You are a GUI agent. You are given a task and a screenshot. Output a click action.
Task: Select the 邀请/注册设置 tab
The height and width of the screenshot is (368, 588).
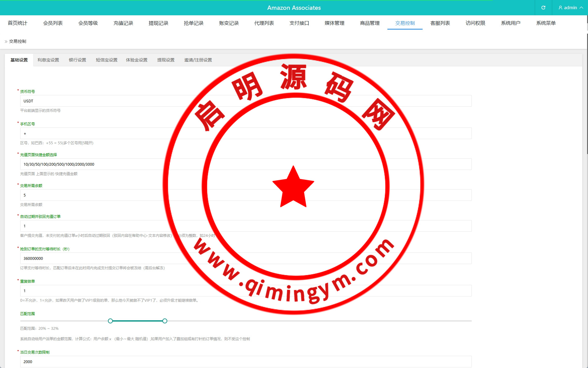pyautogui.click(x=198, y=60)
